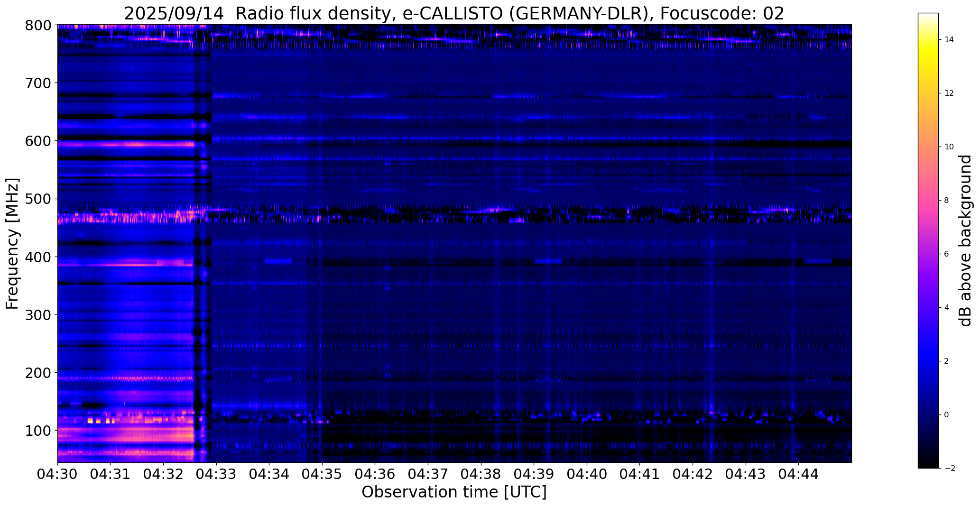Select the 04:41 time tick label
The image size is (980, 506).
point(640,474)
